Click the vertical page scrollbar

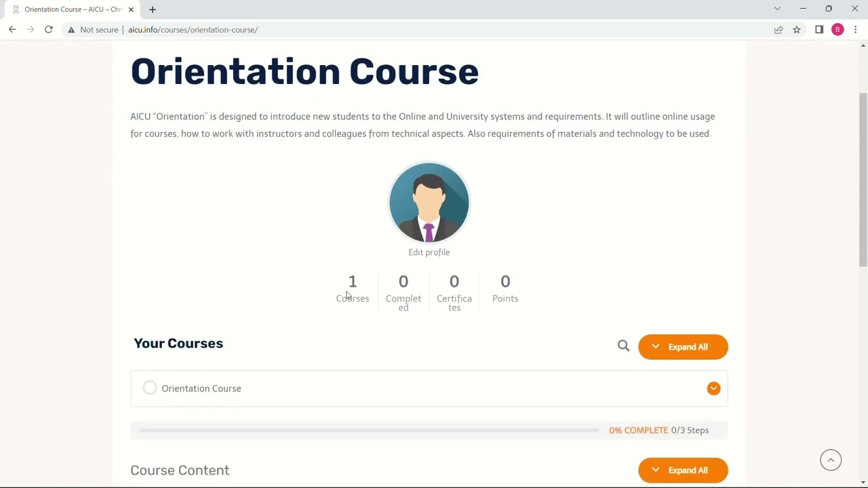click(863, 180)
